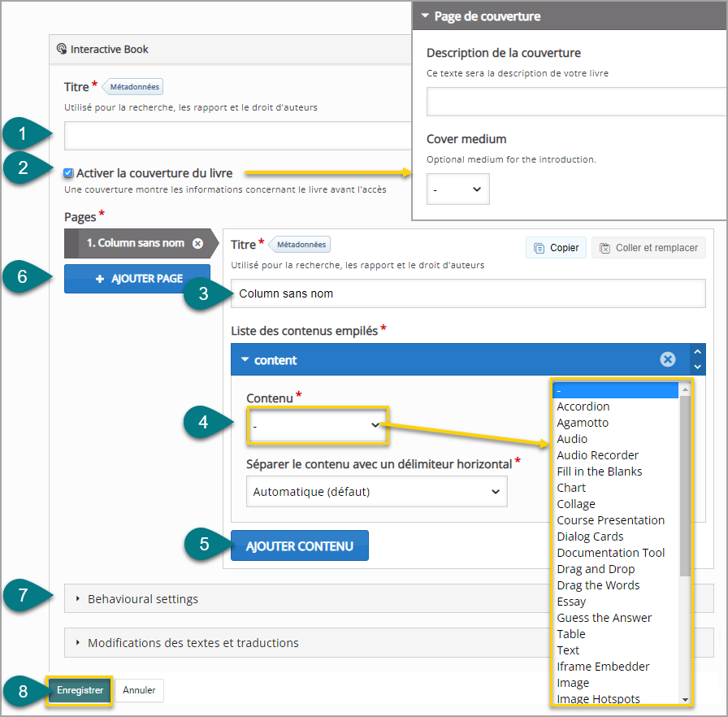This screenshot has height=717, width=728.
Task: Click the AJOUTER PAGE button
Action: click(x=137, y=279)
